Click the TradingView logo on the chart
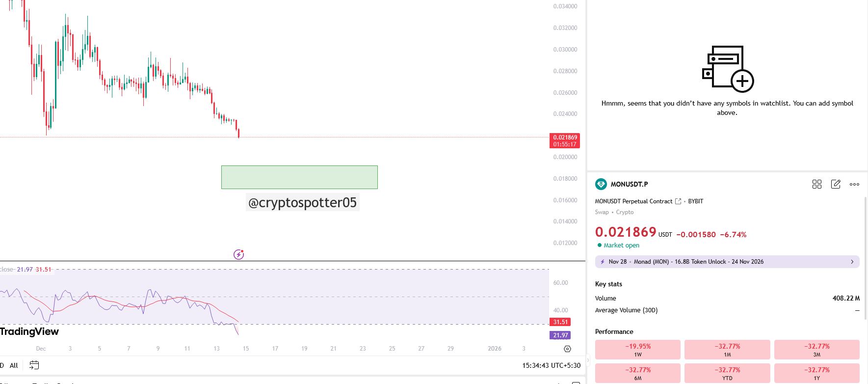Viewport: 868px width, 384px height. tap(29, 331)
